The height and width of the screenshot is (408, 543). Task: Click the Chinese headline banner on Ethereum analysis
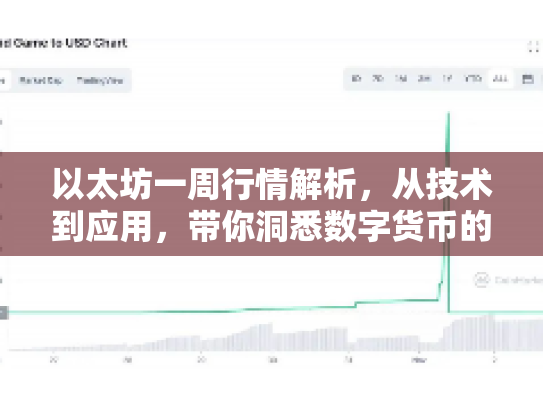click(272, 204)
